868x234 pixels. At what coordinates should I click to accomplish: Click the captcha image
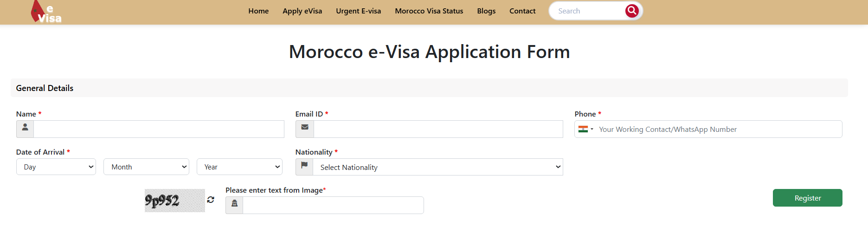coord(174,201)
